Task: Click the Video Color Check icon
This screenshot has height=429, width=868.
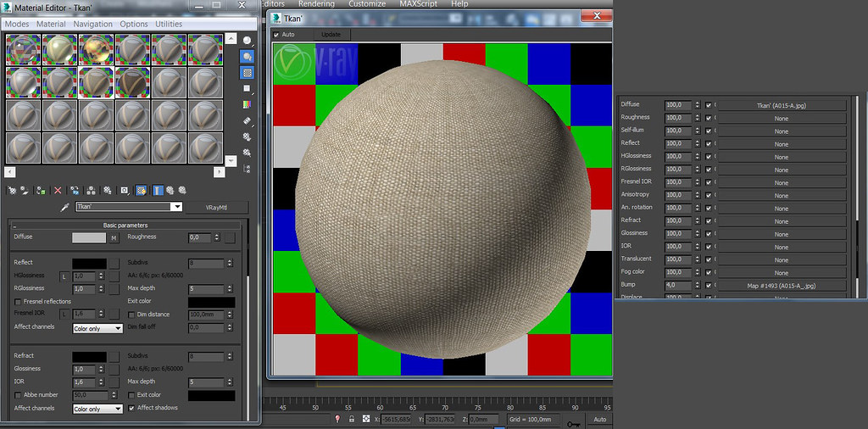Action: pyautogui.click(x=247, y=104)
